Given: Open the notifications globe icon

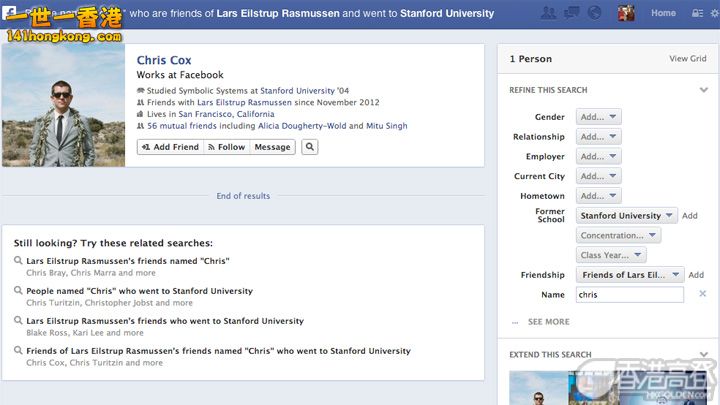Looking at the screenshot, I should (595, 13).
